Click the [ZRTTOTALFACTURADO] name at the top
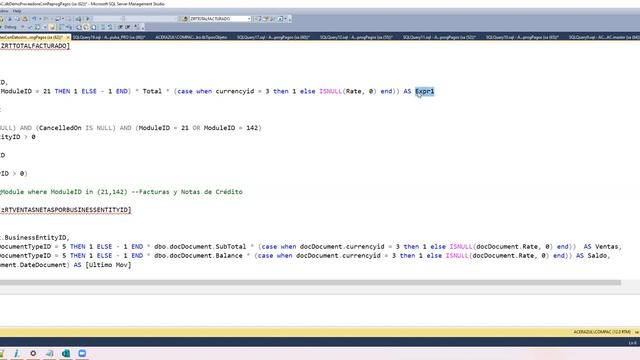Image resolution: width=640 pixels, height=360 pixels. click(35, 46)
